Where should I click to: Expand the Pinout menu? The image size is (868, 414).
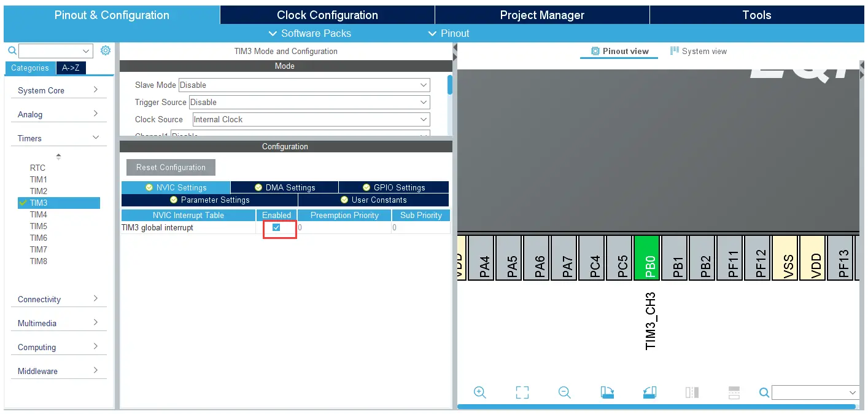tap(449, 33)
